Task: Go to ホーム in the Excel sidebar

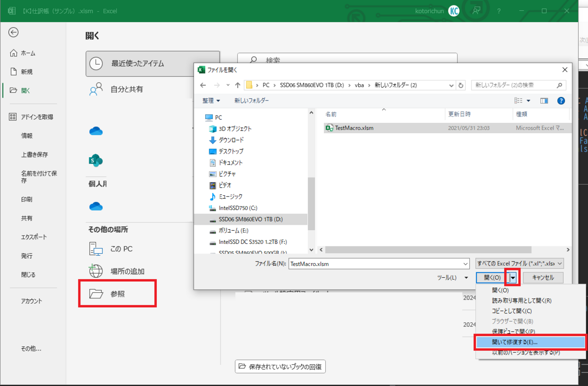Action: [23, 53]
